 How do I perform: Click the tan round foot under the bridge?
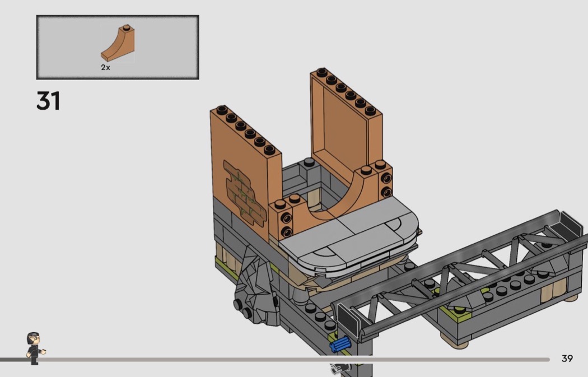pos(451,338)
